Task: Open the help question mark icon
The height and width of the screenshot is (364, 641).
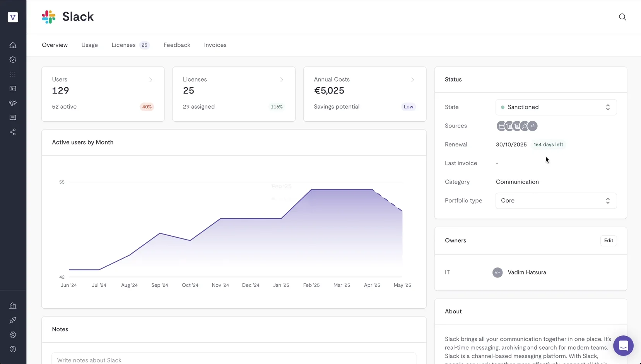Action: 13,349
